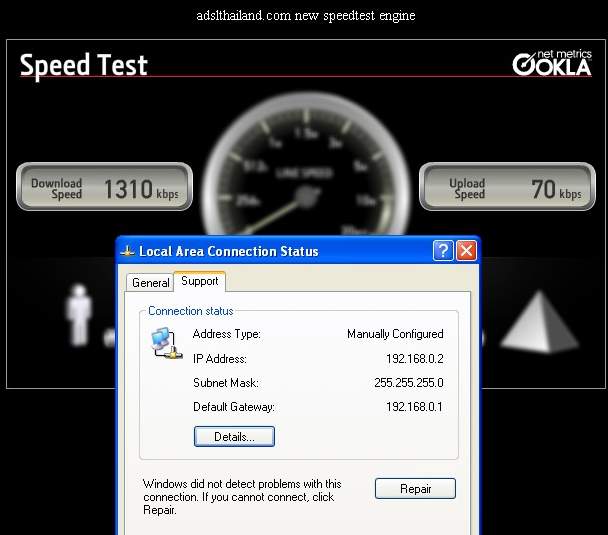Select the Support tab
Screen dimensions: 608x535
[199, 282]
